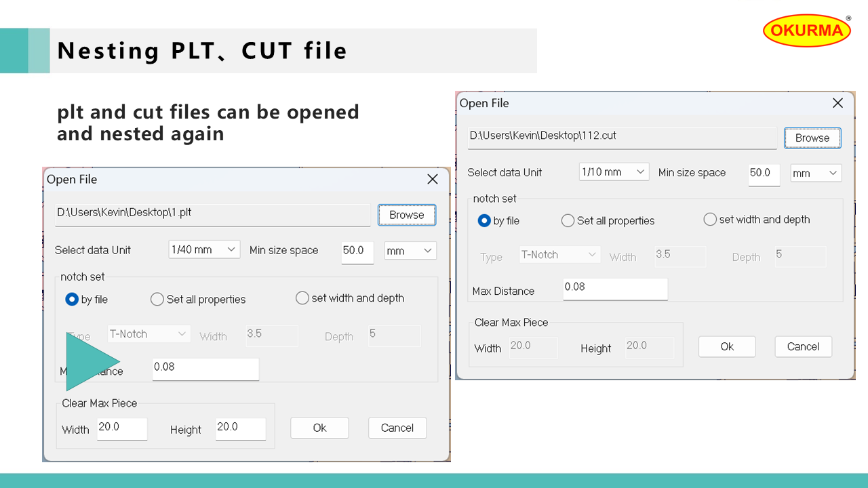Screen dimensions: 868x488
Task: Select 'by file' radio in plt dialog
Action: (x=72, y=299)
